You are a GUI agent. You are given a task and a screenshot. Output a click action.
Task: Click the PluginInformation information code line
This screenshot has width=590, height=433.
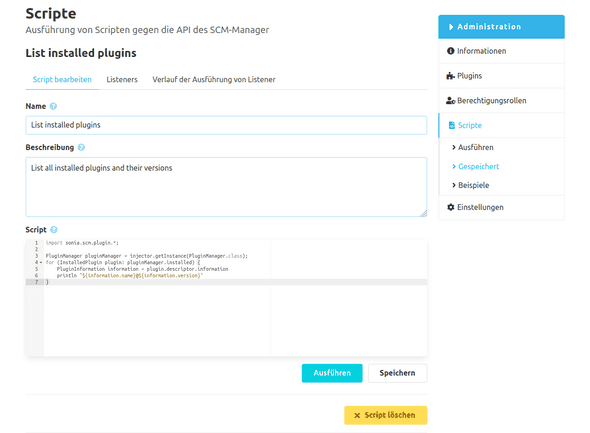click(x=143, y=269)
